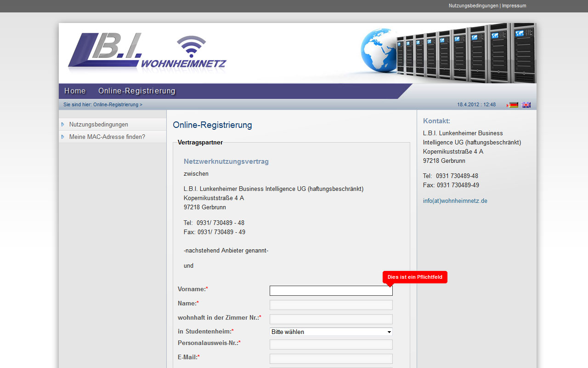Click 'wohnhaft in der Zimmer Nr.:' label
Screen dimensions: 588x368
(220, 318)
